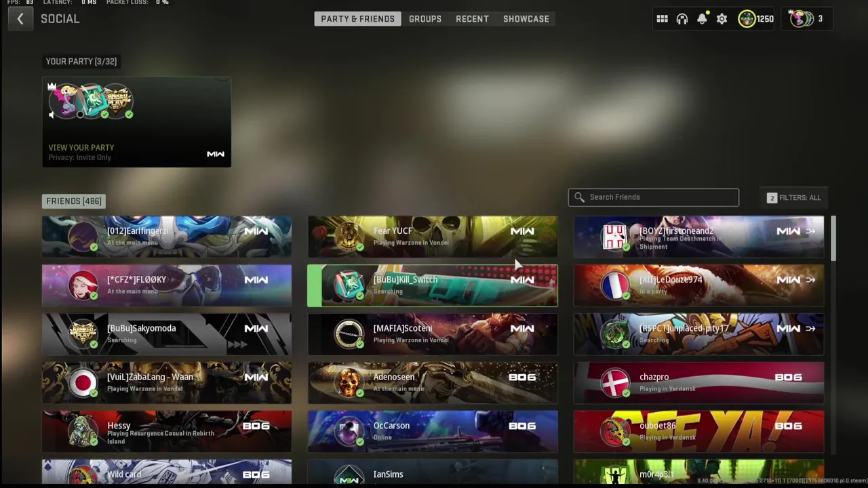868x488 pixels.
Task: Click the BO6 logo on Hessy's card
Action: [256, 426]
